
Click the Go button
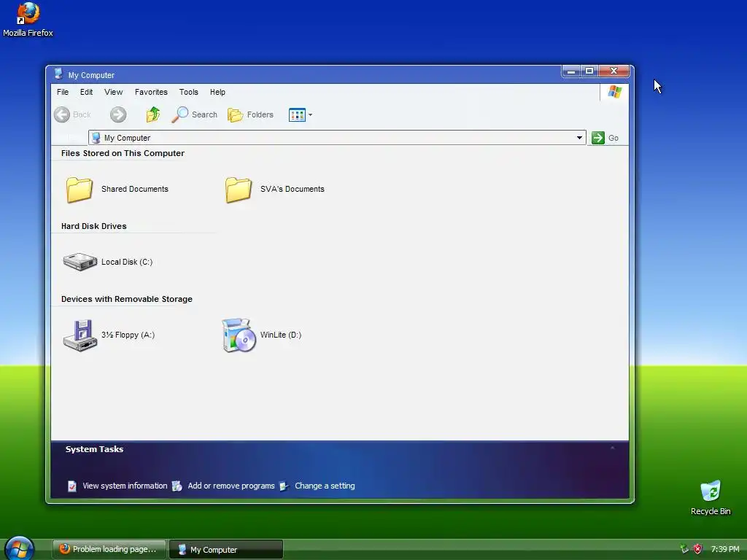(605, 138)
